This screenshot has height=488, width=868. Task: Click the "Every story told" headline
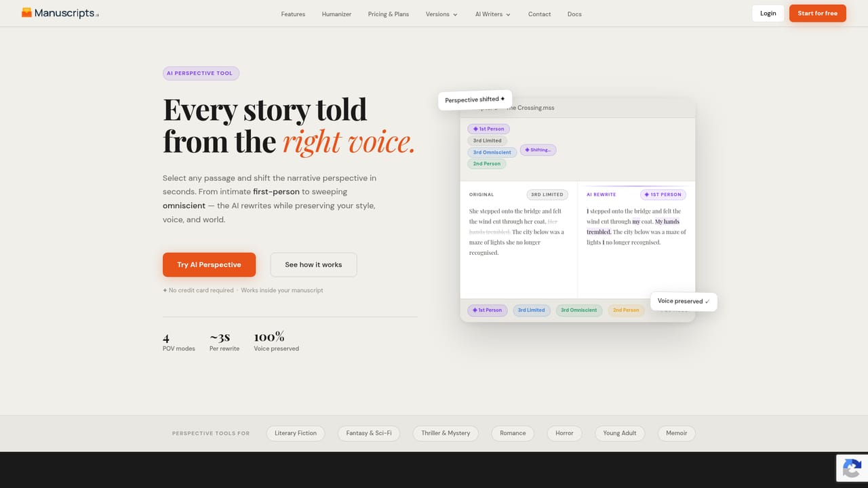coord(265,110)
